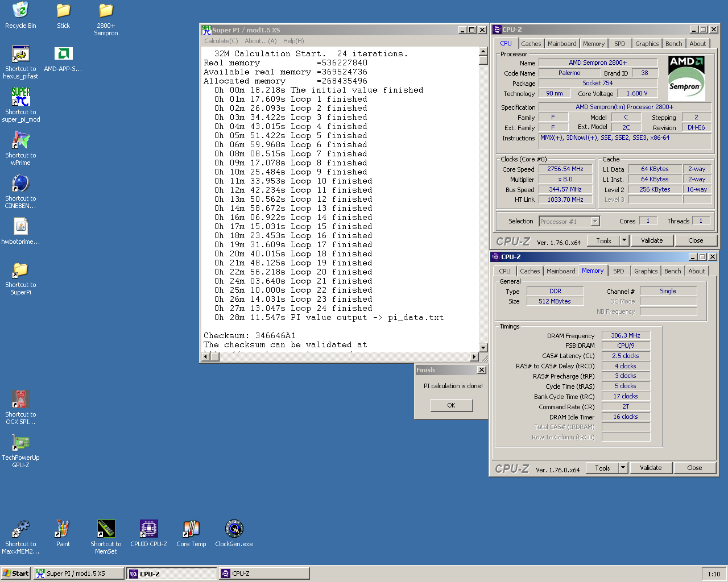Switch to Caches tab in lower CPU-Z
The width and height of the screenshot is (728, 582).
click(x=530, y=271)
